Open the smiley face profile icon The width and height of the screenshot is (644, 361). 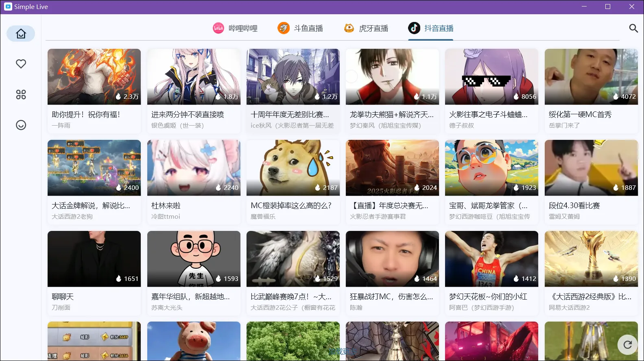21,125
